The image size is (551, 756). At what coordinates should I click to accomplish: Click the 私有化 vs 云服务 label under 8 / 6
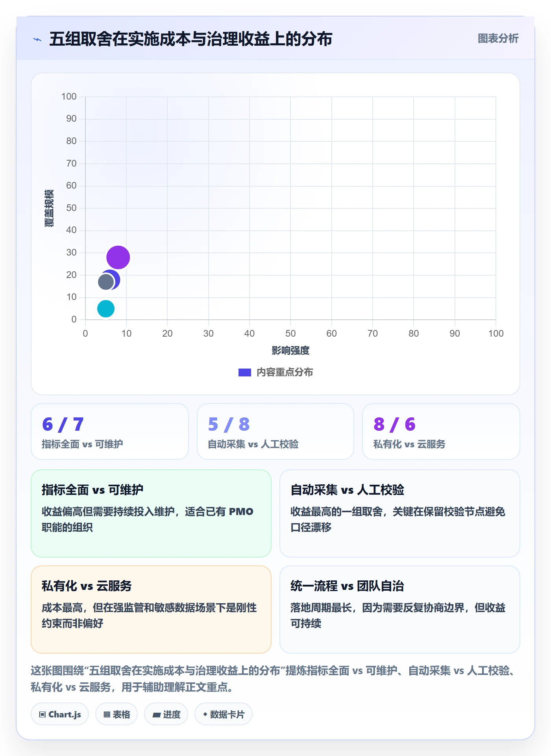coord(409,444)
